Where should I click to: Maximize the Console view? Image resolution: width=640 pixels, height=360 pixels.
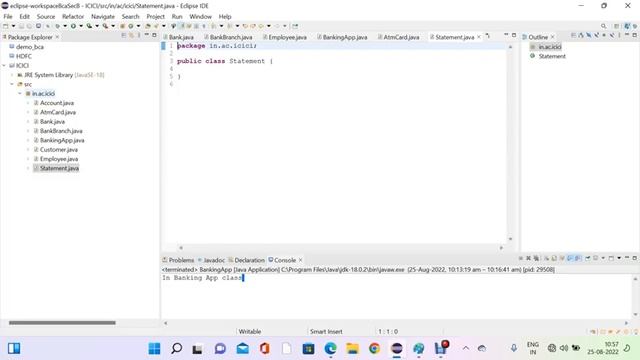[634, 258]
